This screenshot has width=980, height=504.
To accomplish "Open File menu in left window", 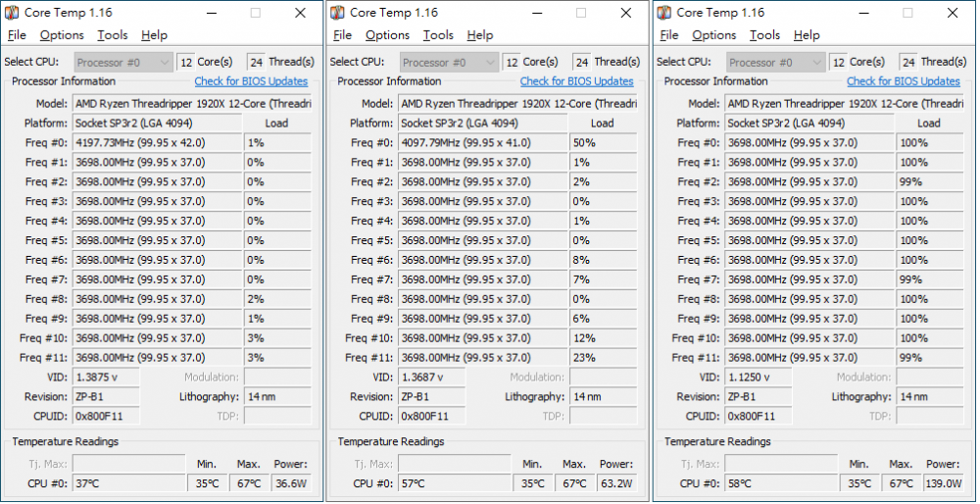I will (x=17, y=35).
